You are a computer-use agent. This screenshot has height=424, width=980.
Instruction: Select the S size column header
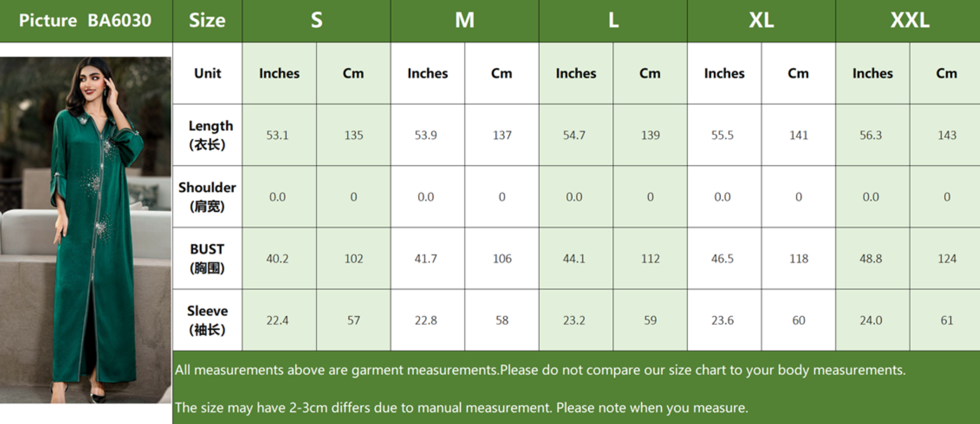(x=316, y=21)
